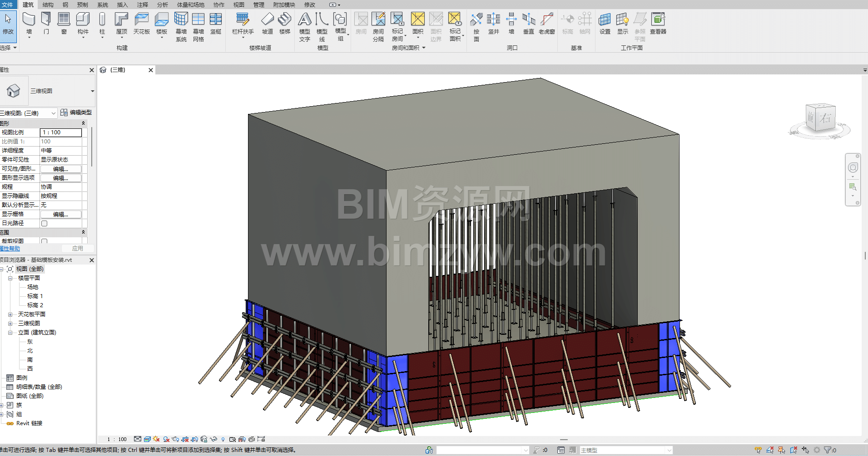Open the Properties help (属性帮助) link
Screen dimensions: 868x456
coord(10,249)
